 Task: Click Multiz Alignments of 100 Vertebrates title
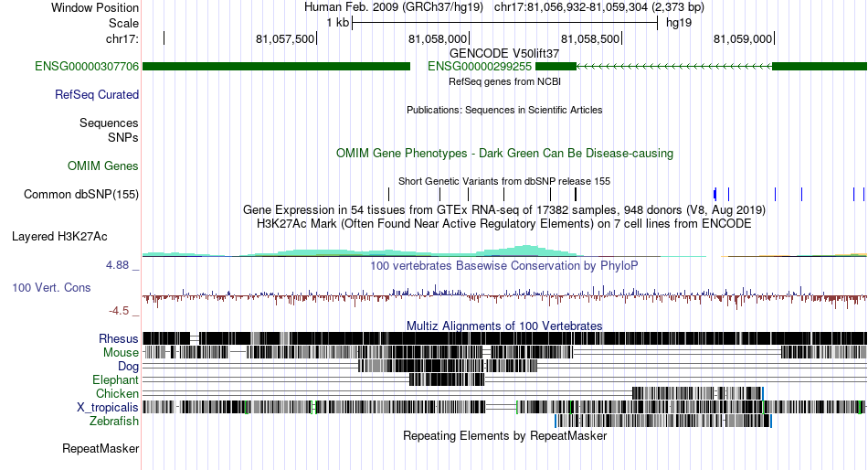click(x=504, y=326)
